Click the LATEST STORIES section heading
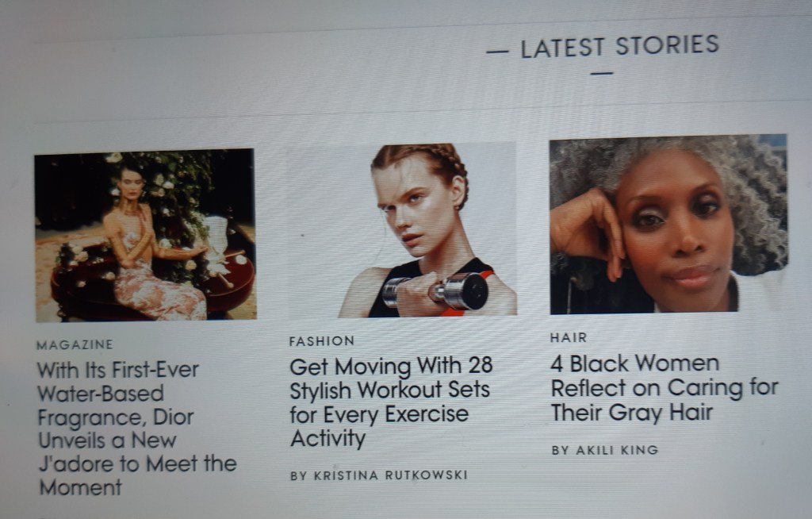This screenshot has height=519, width=812. (x=620, y=47)
